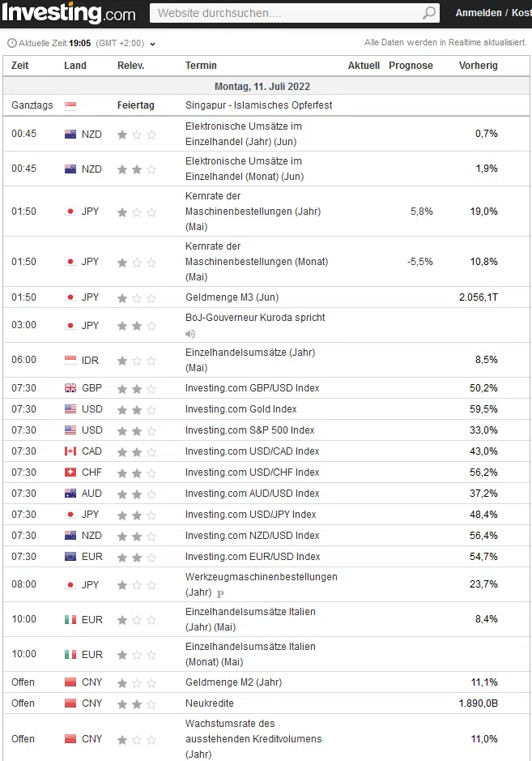Open Investing.com AUD/USD Index event
Viewport: 532px width, 761px height.
pos(252,494)
